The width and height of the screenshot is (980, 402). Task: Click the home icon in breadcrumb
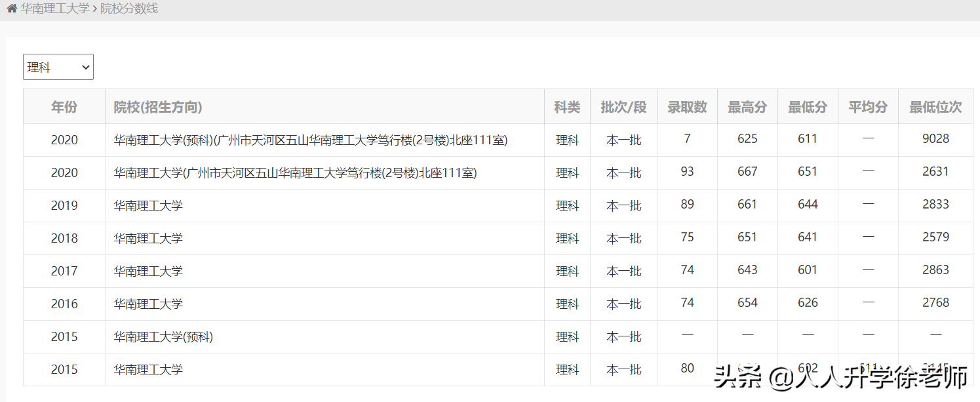12,9
